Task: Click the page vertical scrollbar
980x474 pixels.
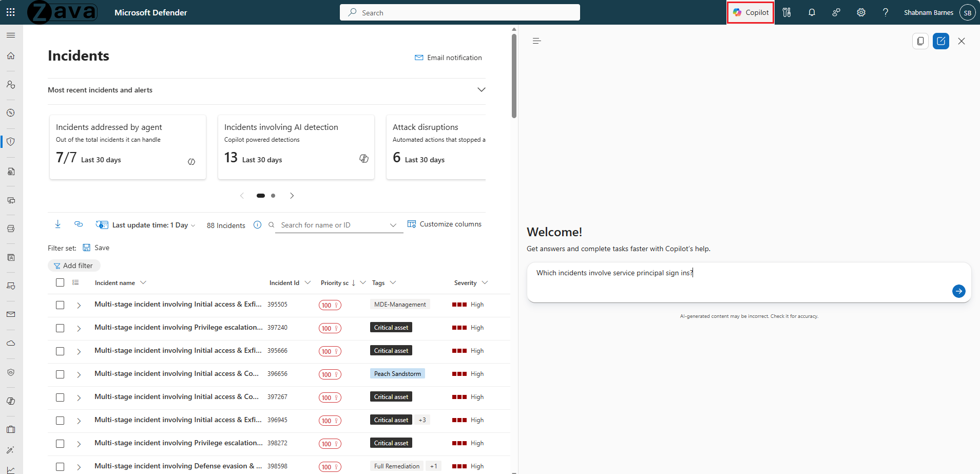Action: coord(514,75)
